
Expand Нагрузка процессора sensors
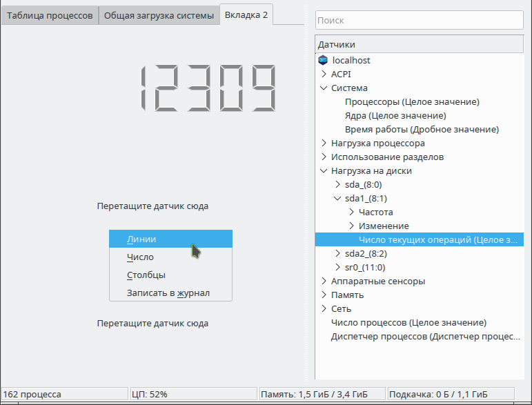coord(324,143)
